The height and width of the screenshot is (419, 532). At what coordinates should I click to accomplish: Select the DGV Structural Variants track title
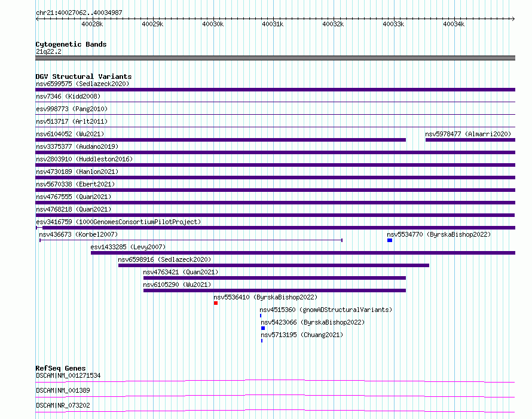[84, 77]
